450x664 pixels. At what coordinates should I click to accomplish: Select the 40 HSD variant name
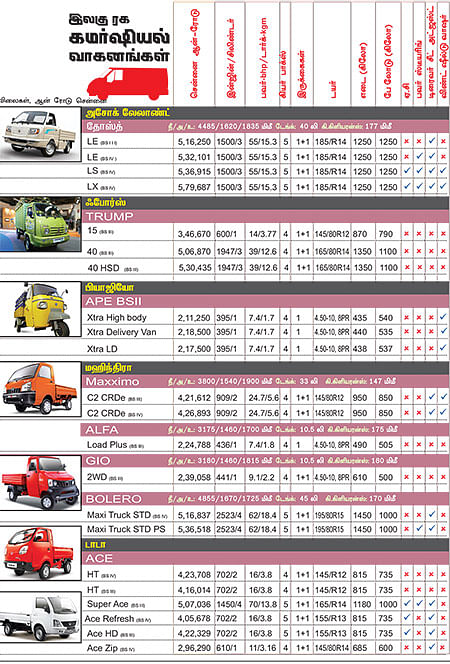point(103,268)
